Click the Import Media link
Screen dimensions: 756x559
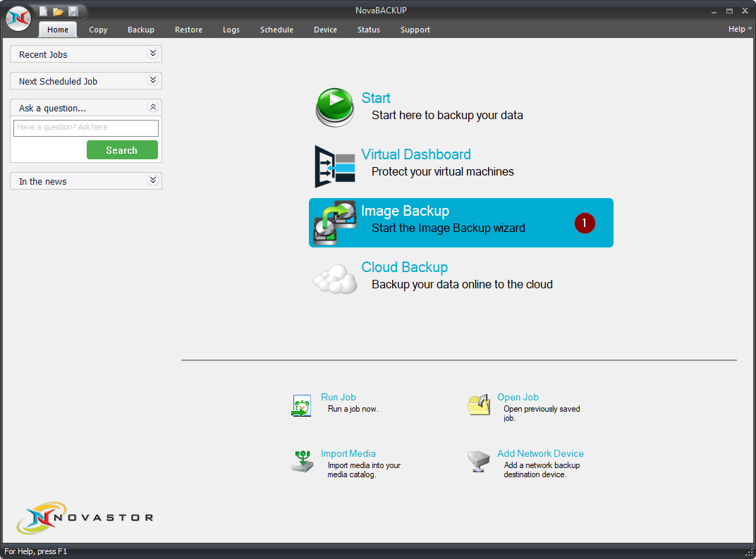point(348,453)
